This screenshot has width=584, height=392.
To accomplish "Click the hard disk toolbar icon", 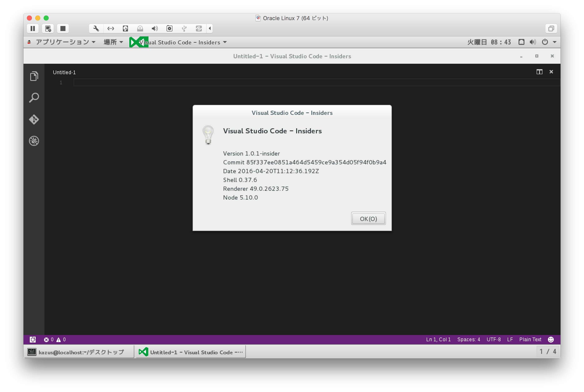I will coord(125,29).
